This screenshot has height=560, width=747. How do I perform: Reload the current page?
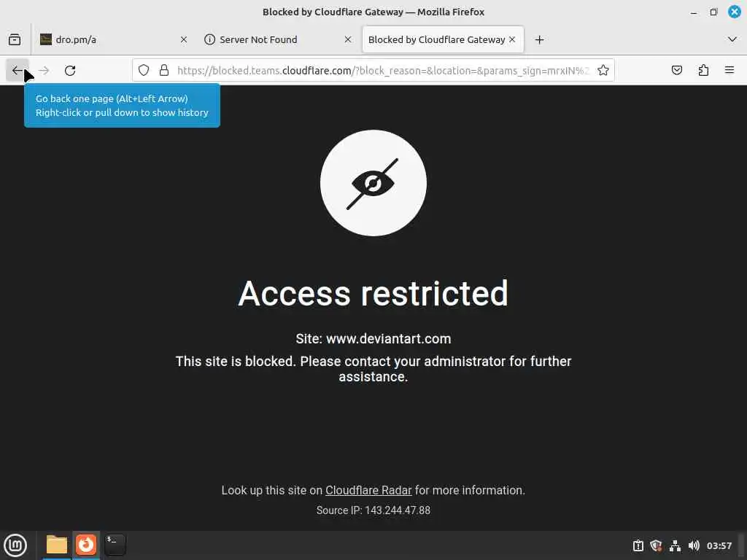(70, 71)
